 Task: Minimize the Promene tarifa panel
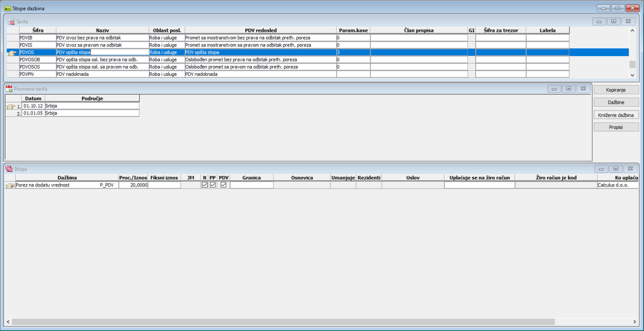[554, 89]
